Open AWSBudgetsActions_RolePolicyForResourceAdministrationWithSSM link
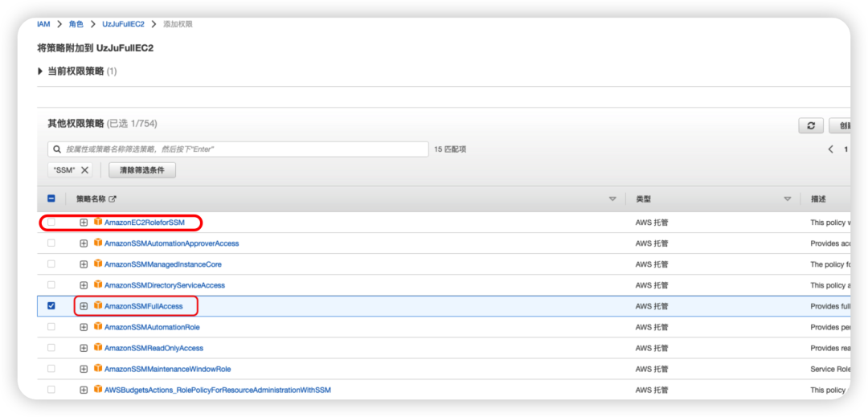This screenshot has width=868, height=417. [218, 390]
